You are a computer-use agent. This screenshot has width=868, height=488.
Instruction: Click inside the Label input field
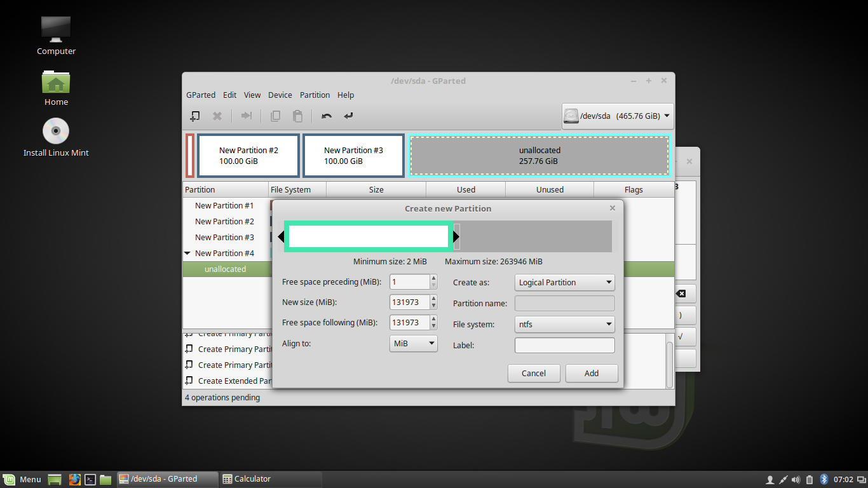point(564,345)
